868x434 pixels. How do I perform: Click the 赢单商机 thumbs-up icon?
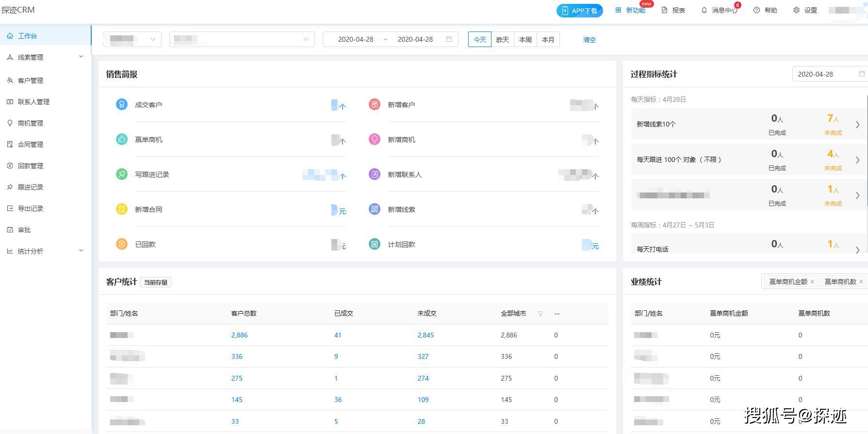click(x=122, y=139)
